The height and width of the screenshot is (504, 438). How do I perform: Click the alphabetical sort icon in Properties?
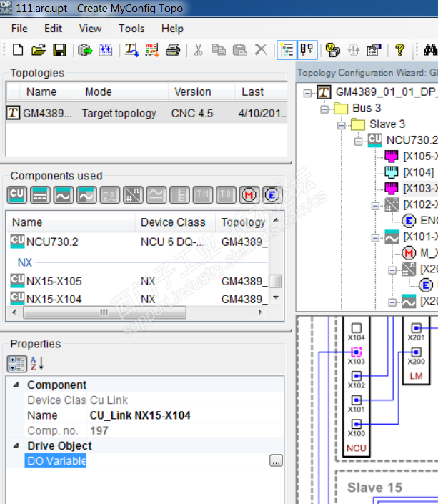(x=36, y=364)
